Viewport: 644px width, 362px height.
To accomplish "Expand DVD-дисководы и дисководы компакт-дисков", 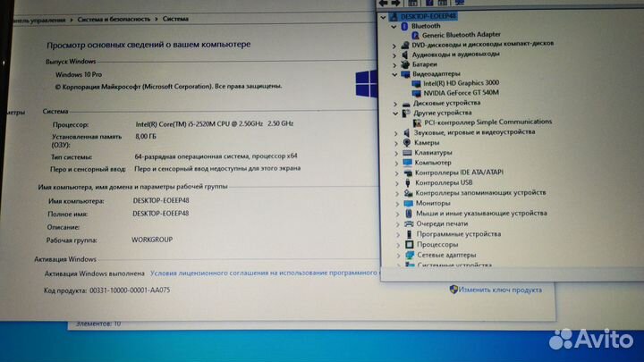I will click(394, 46).
